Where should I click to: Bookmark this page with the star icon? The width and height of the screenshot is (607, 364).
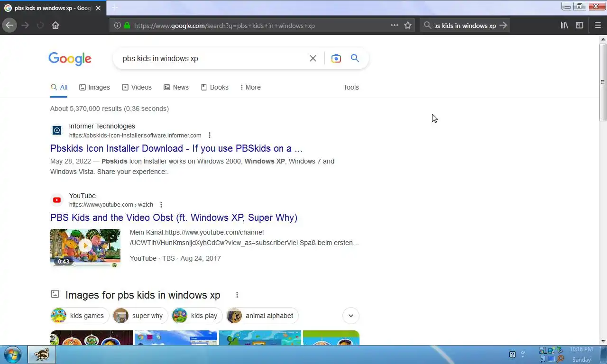pos(408,26)
